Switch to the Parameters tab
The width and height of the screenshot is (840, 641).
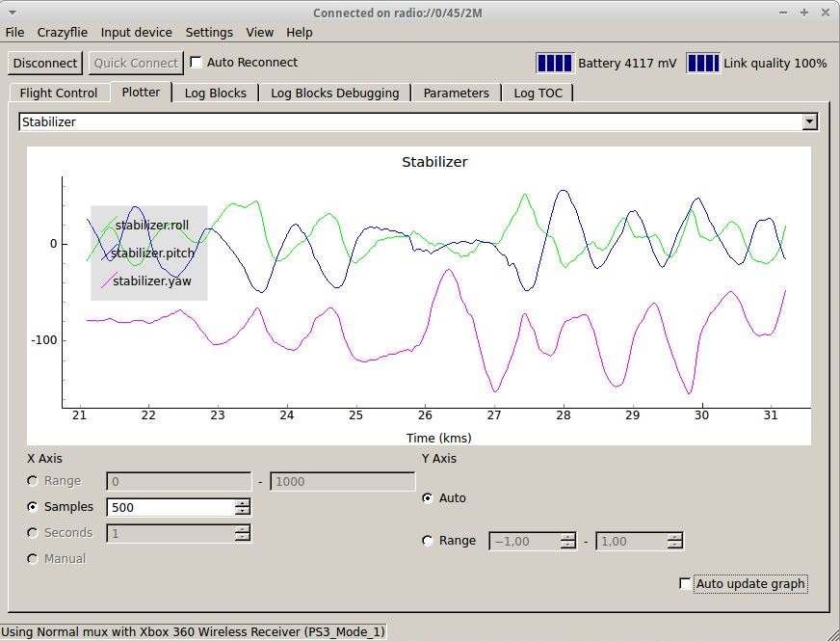pyautogui.click(x=456, y=93)
